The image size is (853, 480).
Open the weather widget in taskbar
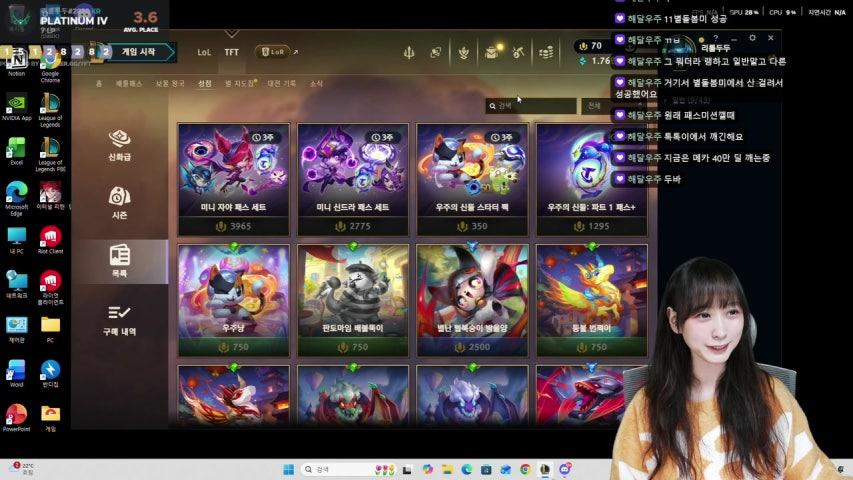point(23,469)
